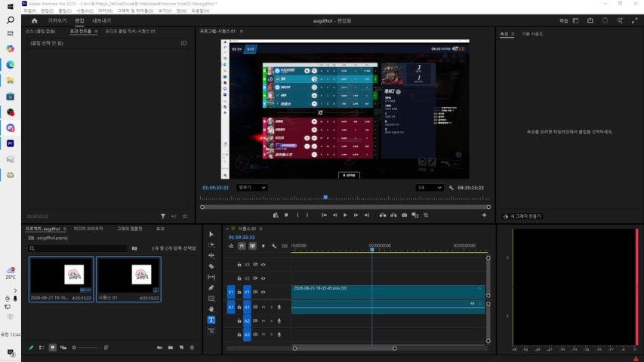Select the Pen tool
Screen dimensions: 644x362
click(x=211, y=287)
